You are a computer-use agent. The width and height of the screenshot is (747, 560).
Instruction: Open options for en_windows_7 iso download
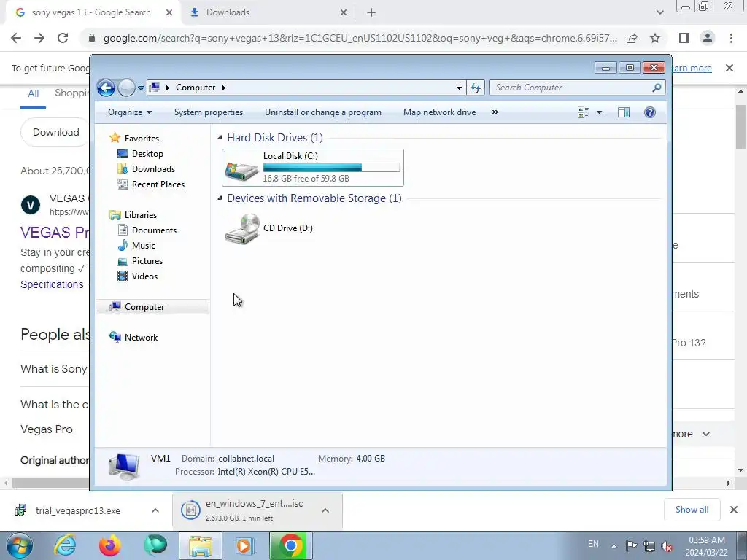(325, 510)
